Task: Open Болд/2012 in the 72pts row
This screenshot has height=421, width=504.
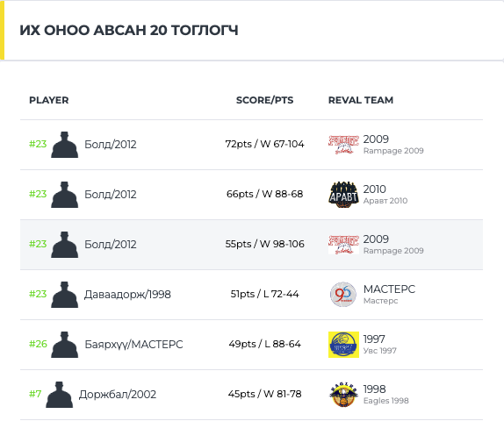Action: pyautogui.click(x=111, y=145)
